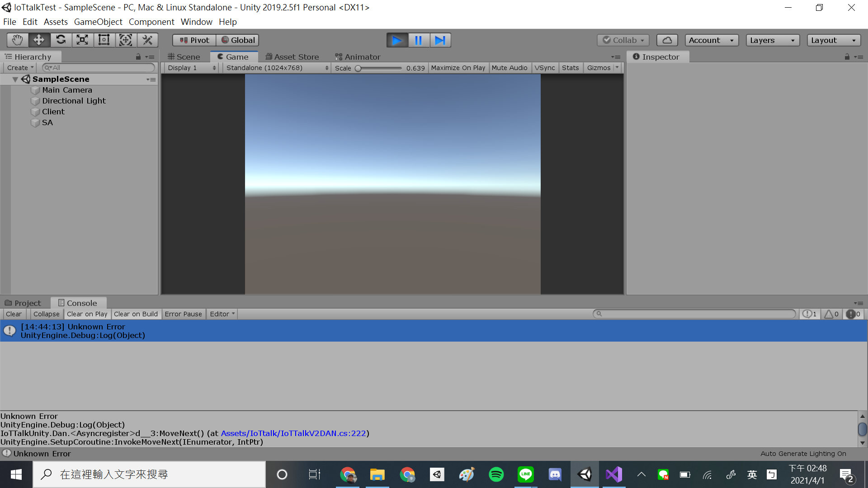This screenshot has height=488, width=868.
Task: Activate the Move tool
Action: pos(39,40)
